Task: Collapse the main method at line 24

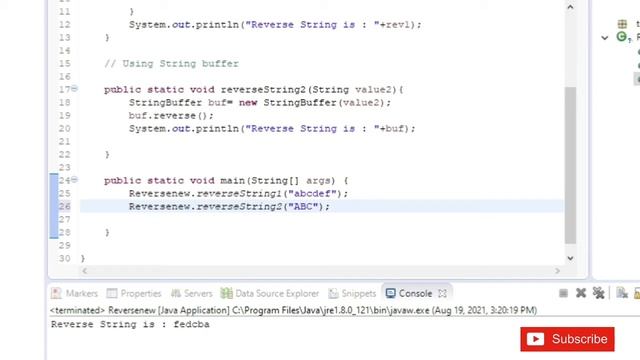Action: click(74, 180)
